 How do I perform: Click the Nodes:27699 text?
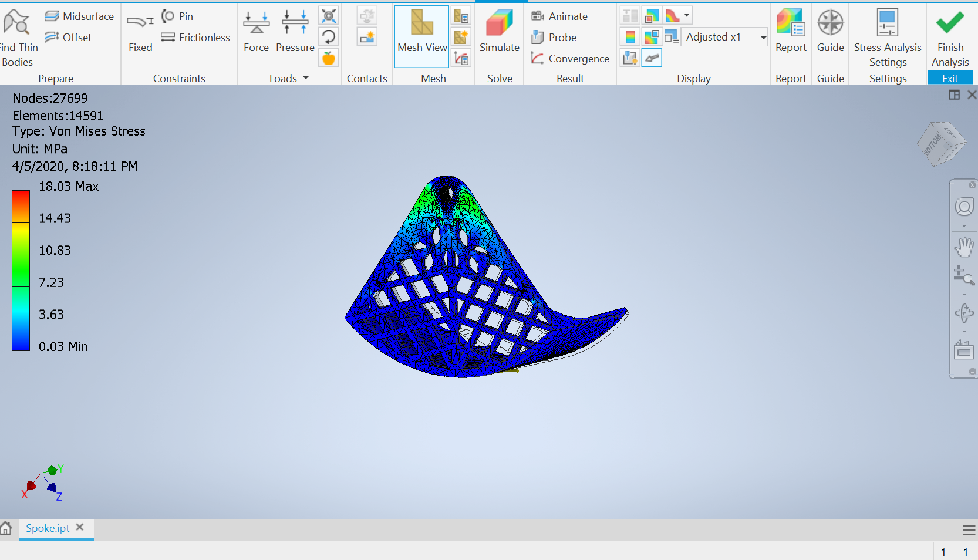[50, 98]
